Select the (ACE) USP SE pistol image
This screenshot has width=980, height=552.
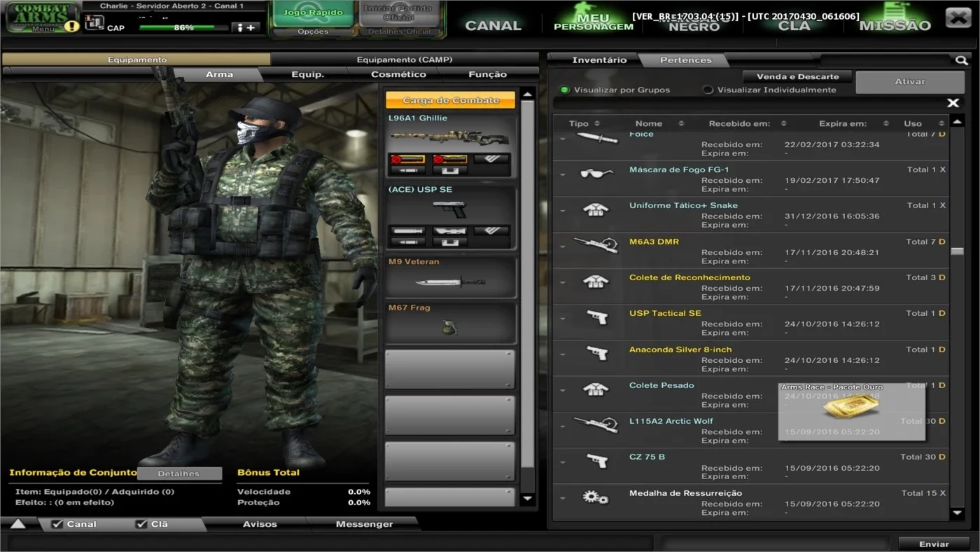click(x=450, y=209)
